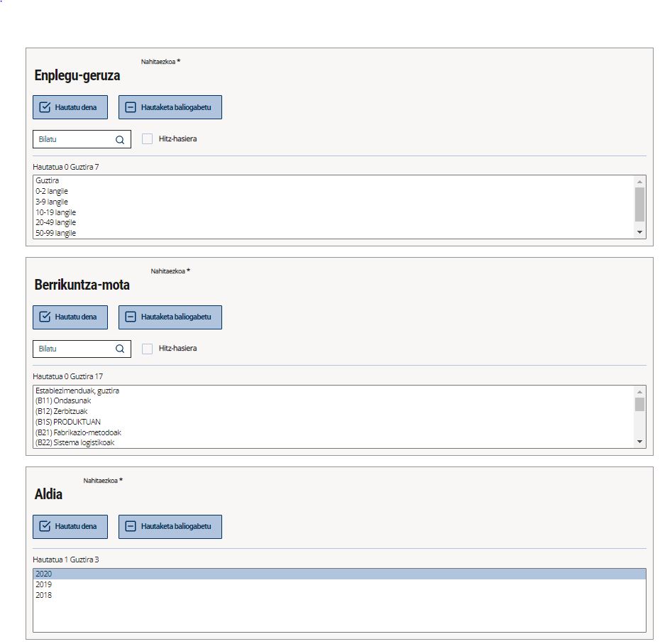Image resolution: width=660 pixels, height=644 pixels.
Task: Click Hautaketa baliogabetu in Enplegu-geruza section
Action: [x=170, y=107]
